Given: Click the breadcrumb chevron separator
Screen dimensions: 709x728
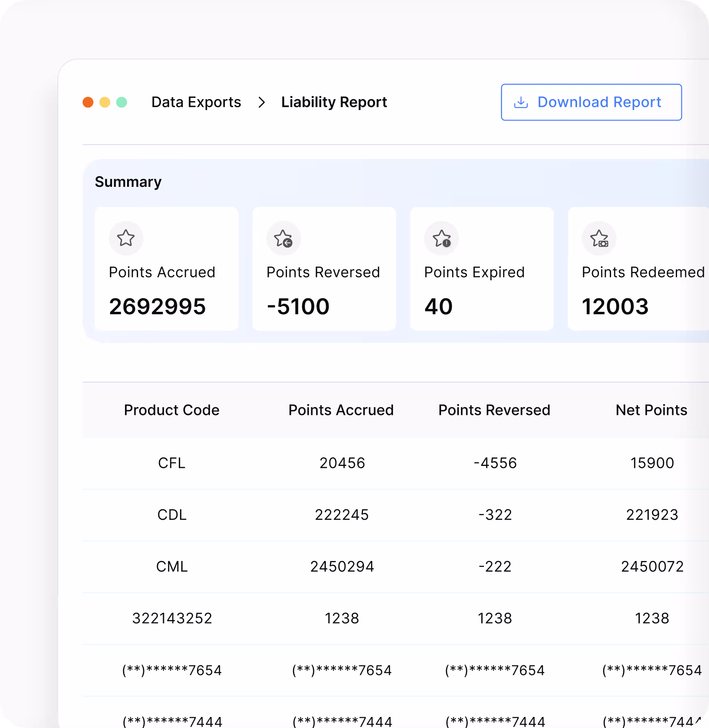Looking at the screenshot, I should coord(261,103).
